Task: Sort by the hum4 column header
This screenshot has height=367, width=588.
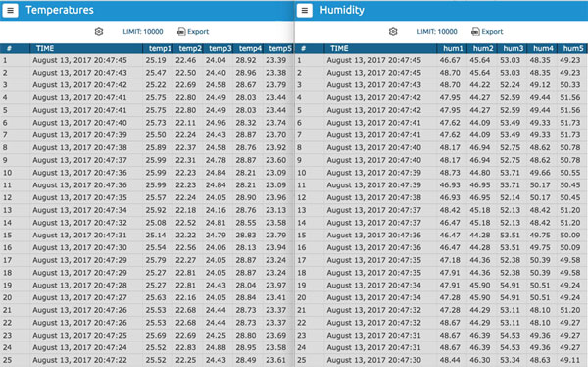Action: pyautogui.click(x=543, y=48)
